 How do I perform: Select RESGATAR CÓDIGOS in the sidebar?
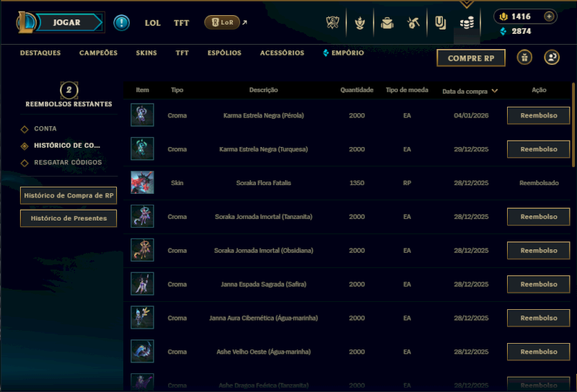68,162
